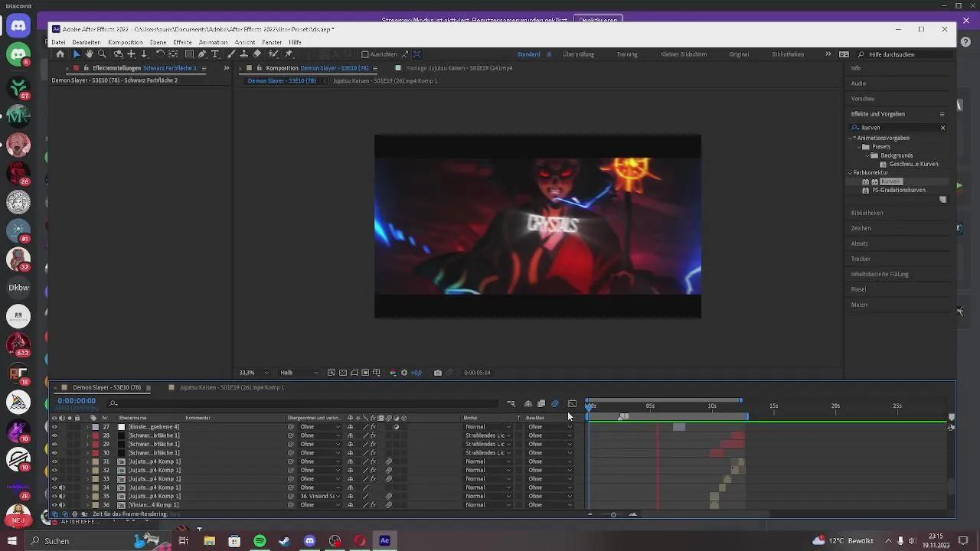Click the composition mini-flowchart icon
The image size is (980, 551).
click(x=511, y=403)
